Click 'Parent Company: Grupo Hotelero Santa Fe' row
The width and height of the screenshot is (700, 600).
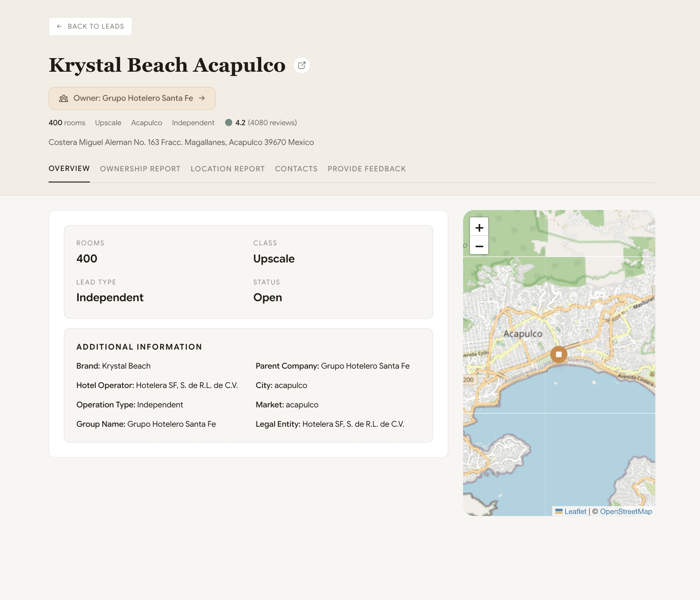coord(333,366)
